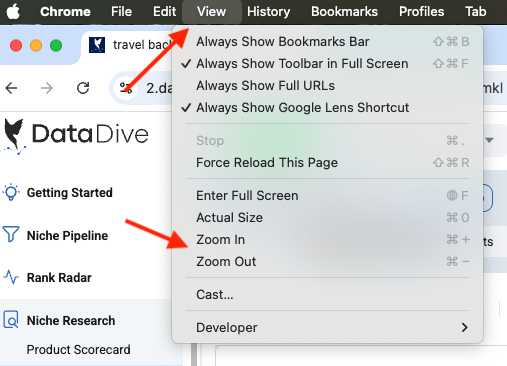Viewport: 507px width, 366px height.
Task: Click the DataDive logo
Action: click(x=76, y=136)
